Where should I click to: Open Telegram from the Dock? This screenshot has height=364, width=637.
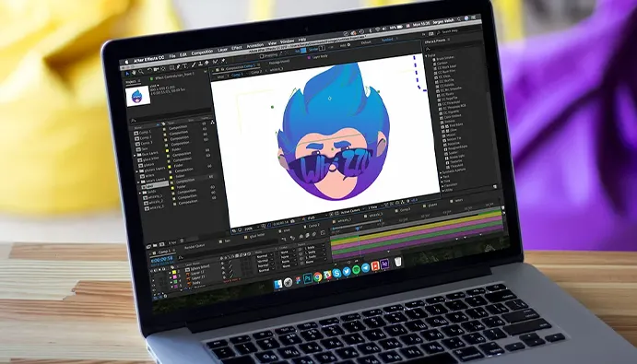point(366,268)
